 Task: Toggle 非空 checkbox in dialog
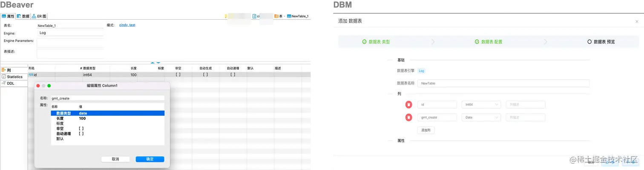coord(81,129)
